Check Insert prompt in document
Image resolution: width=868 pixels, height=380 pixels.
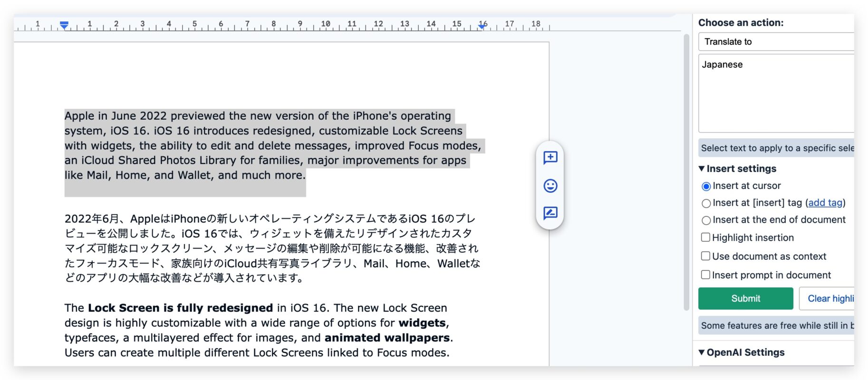click(706, 275)
